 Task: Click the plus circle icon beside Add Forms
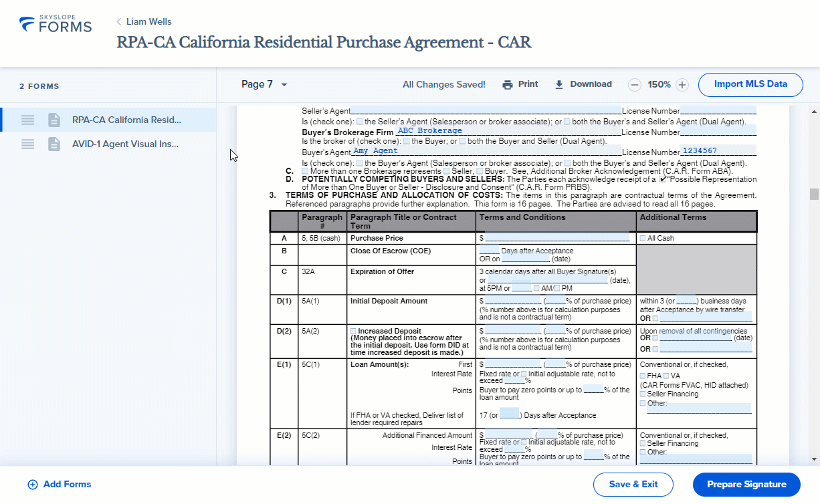coord(32,485)
